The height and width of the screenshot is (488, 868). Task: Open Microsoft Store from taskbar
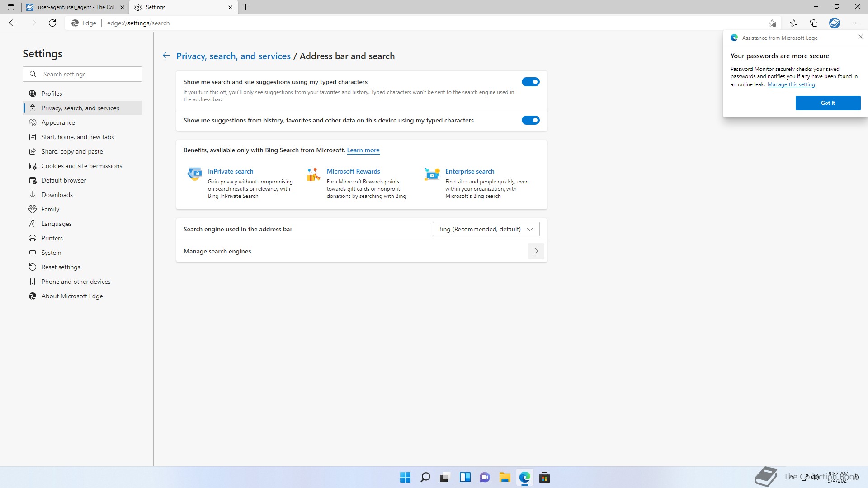[x=545, y=477]
